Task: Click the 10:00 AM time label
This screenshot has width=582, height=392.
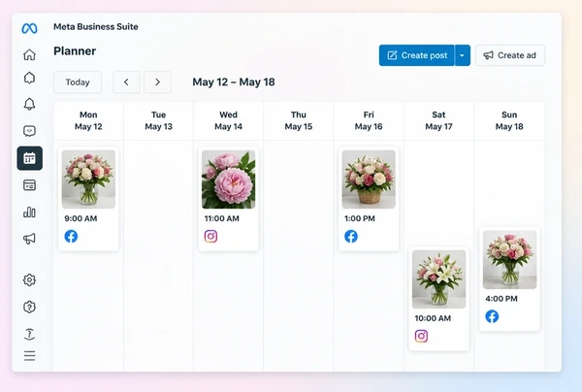Action: pyautogui.click(x=433, y=318)
